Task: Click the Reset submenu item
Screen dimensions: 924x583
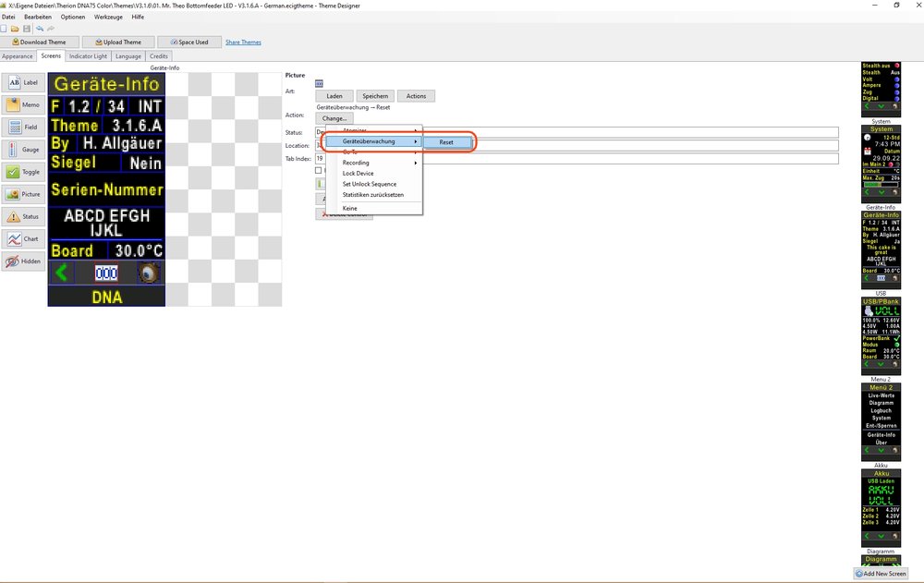Action: click(446, 142)
